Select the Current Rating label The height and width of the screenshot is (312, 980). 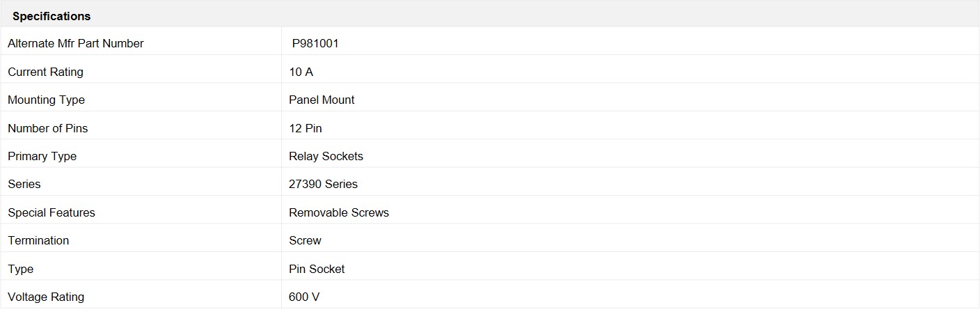click(x=45, y=72)
